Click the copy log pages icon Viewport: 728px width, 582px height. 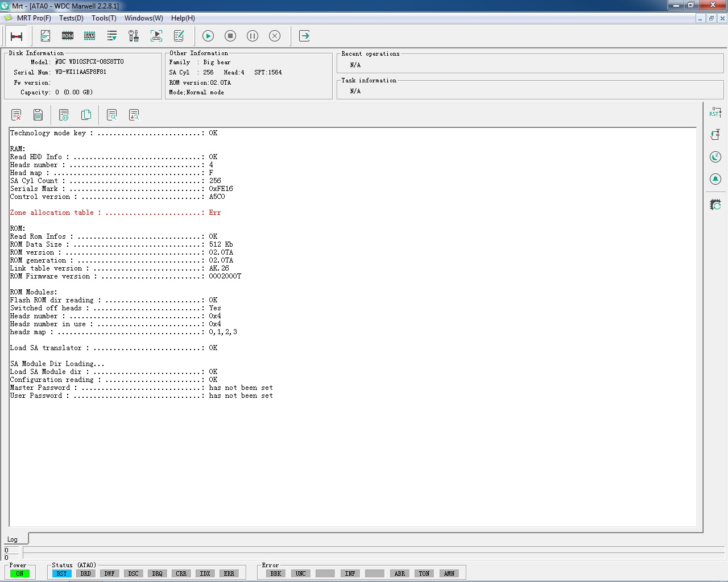click(x=86, y=115)
